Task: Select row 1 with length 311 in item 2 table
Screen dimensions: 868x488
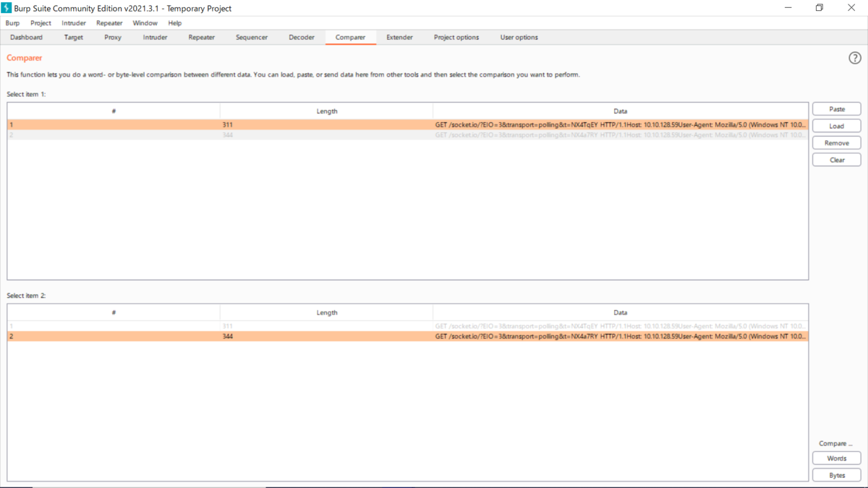Action: 408,327
